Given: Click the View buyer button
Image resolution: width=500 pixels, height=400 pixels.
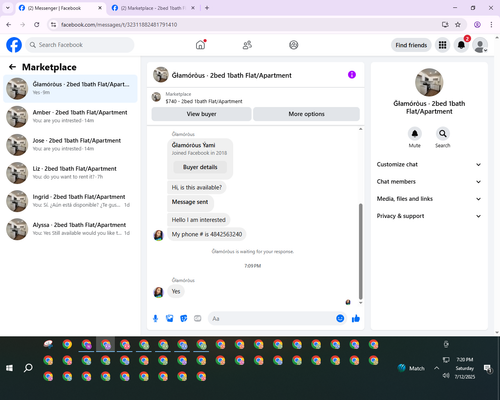Looking at the screenshot, I should click(201, 114).
